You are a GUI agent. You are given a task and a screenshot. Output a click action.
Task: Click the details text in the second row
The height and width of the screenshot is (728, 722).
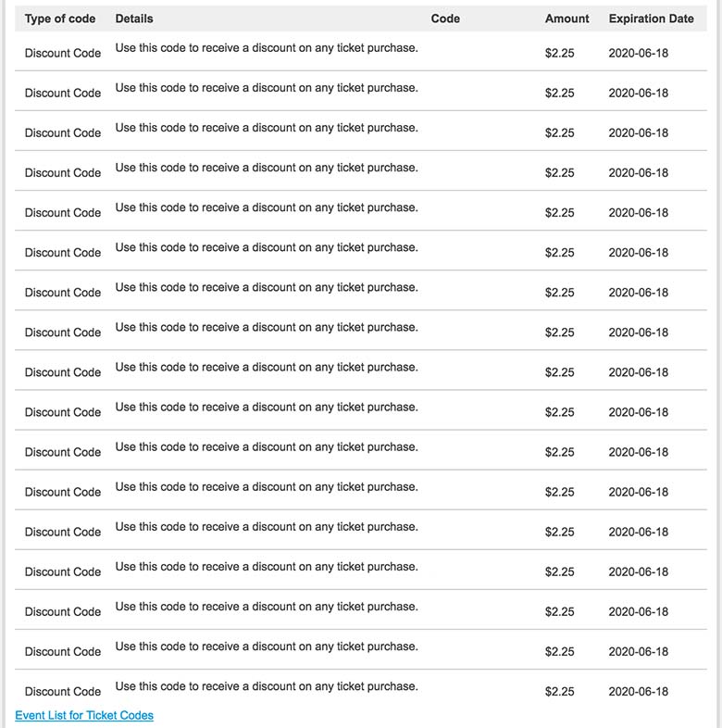click(267, 88)
